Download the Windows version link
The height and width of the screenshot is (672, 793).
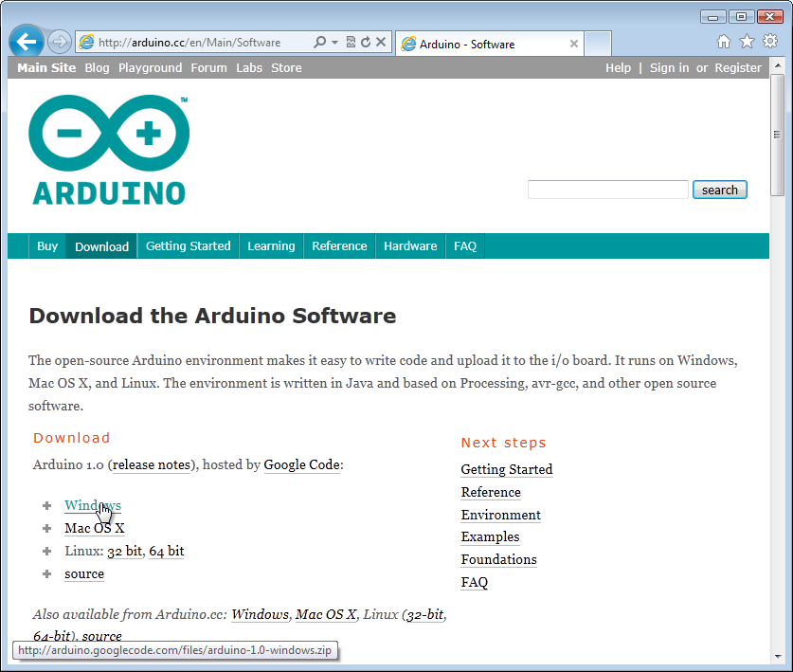point(93,505)
